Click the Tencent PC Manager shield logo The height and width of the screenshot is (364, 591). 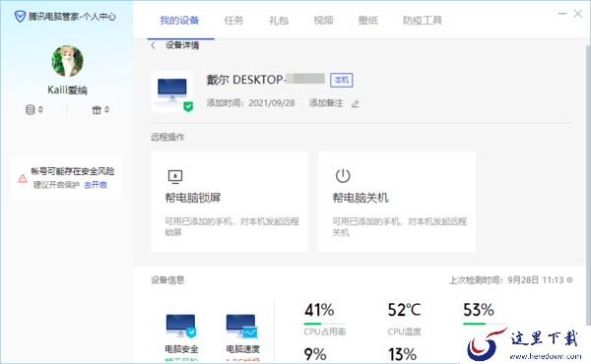tap(20, 17)
